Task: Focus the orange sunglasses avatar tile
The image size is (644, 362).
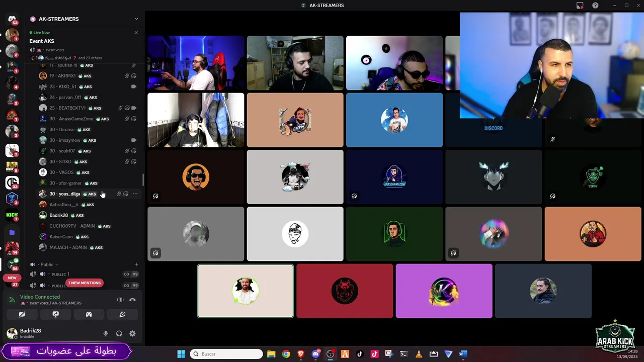Action: coord(196,177)
